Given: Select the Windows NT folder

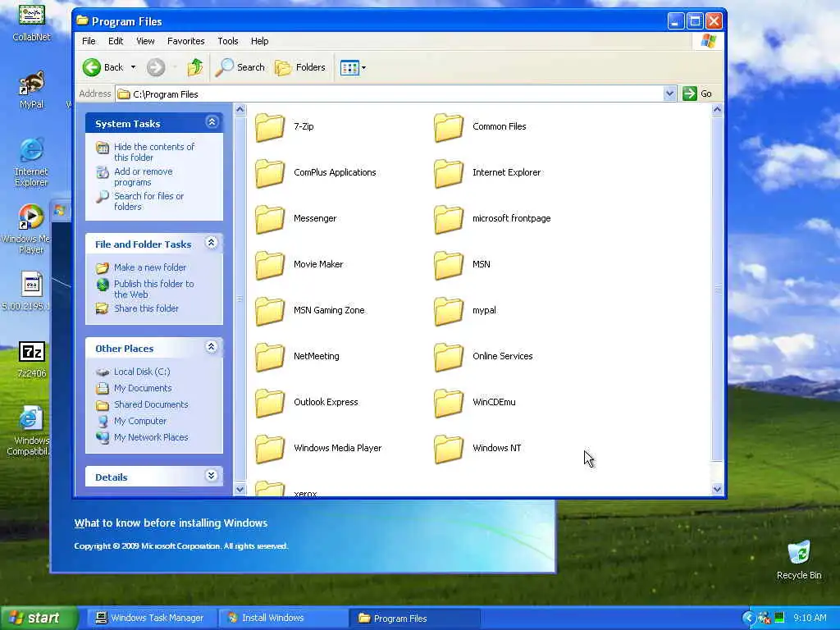Looking at the screenshot, I should pyautogui.click(x=477, y=449).
